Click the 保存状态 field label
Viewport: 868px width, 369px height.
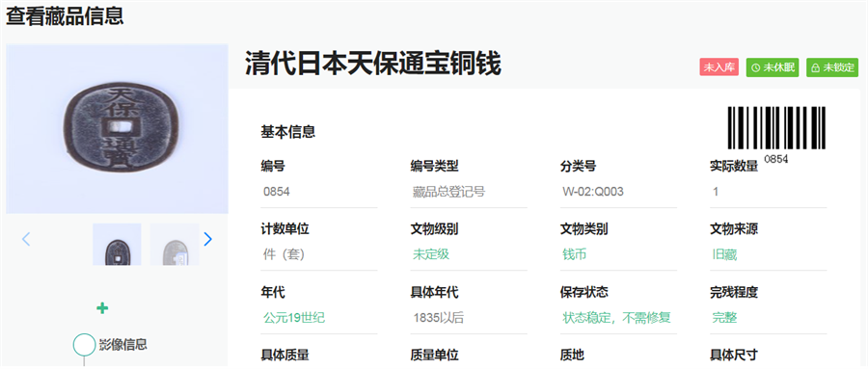coord(584,292)
